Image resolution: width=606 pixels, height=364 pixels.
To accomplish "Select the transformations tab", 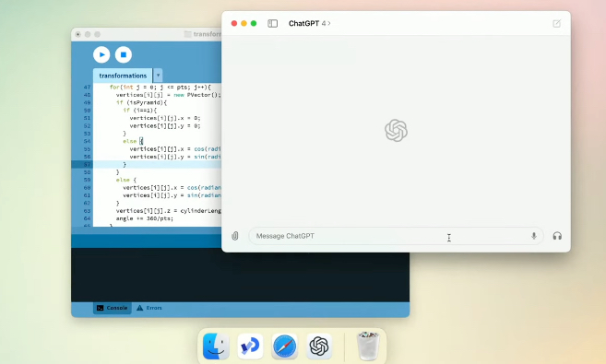I will pyautogui.click(x=123, y=76).
